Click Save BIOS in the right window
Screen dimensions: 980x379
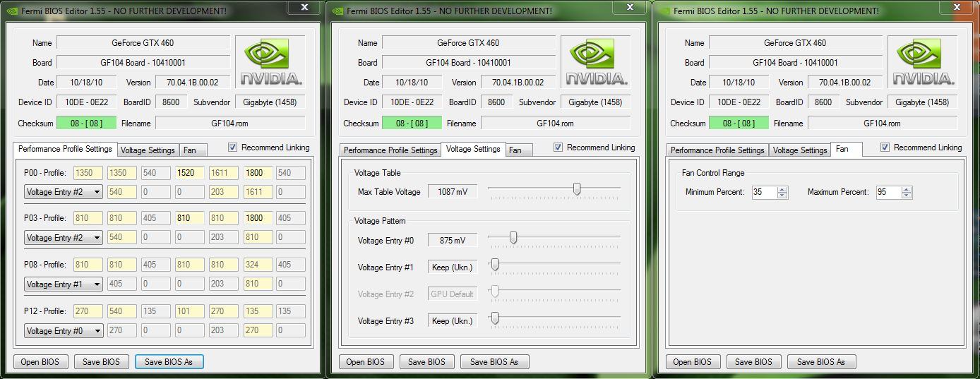tap(753, 362)
